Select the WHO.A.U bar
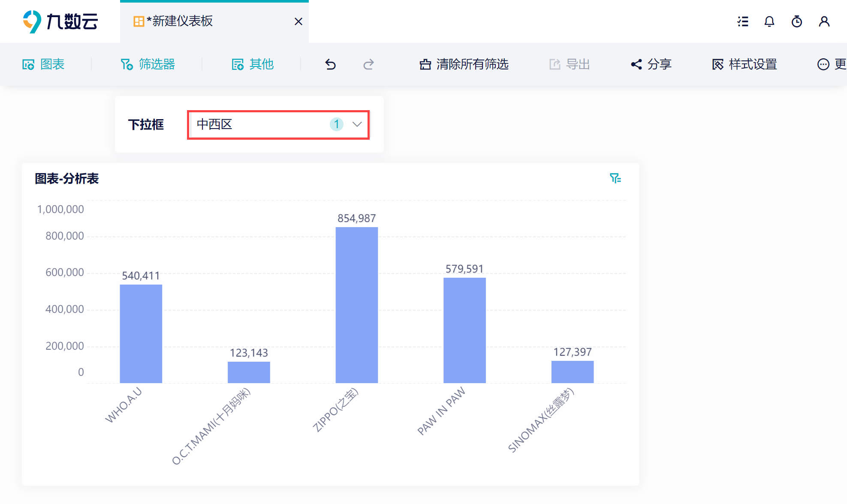 tap(141, 334)
